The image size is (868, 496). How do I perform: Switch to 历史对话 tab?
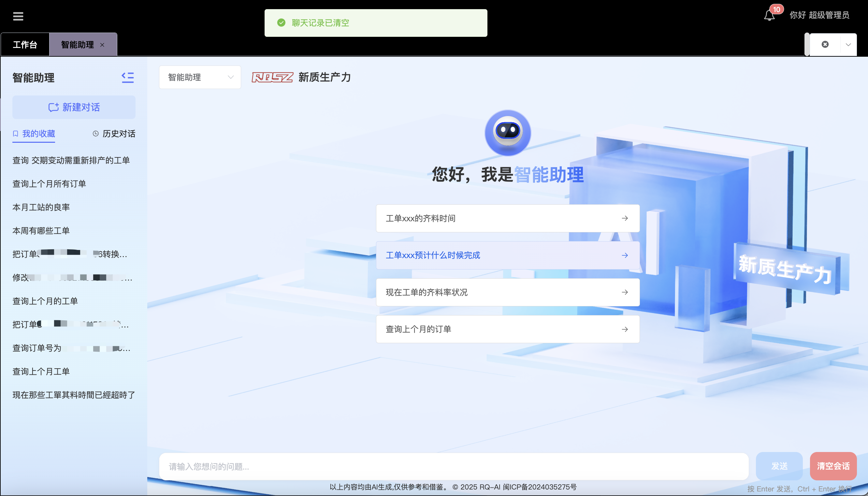click(114, 134)
